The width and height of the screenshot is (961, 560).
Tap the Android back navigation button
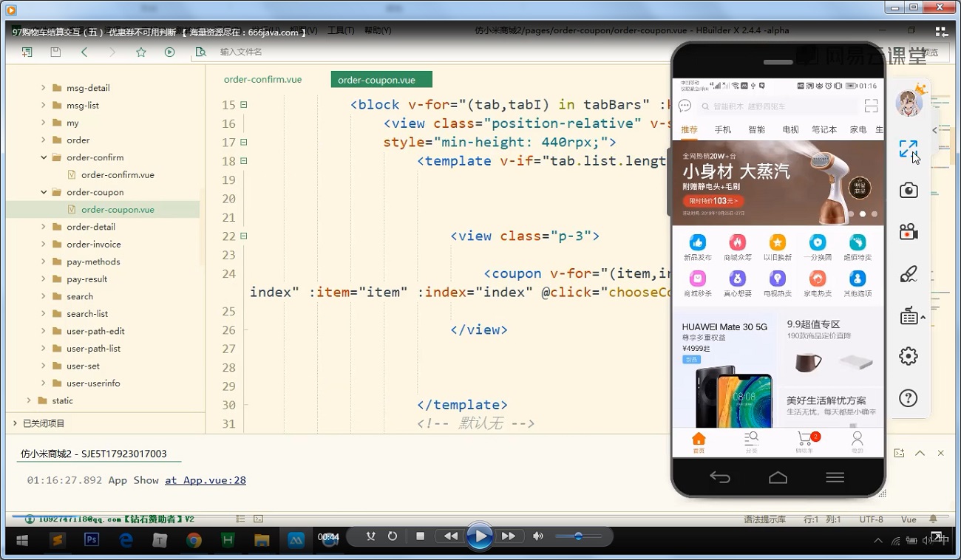tap(720, 478)
